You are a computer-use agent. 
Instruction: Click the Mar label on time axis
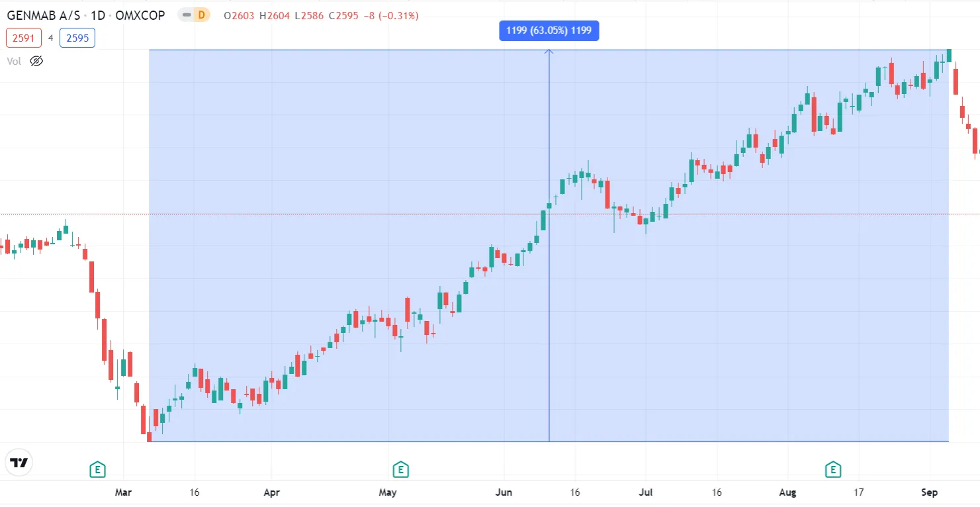pos(123,492)
